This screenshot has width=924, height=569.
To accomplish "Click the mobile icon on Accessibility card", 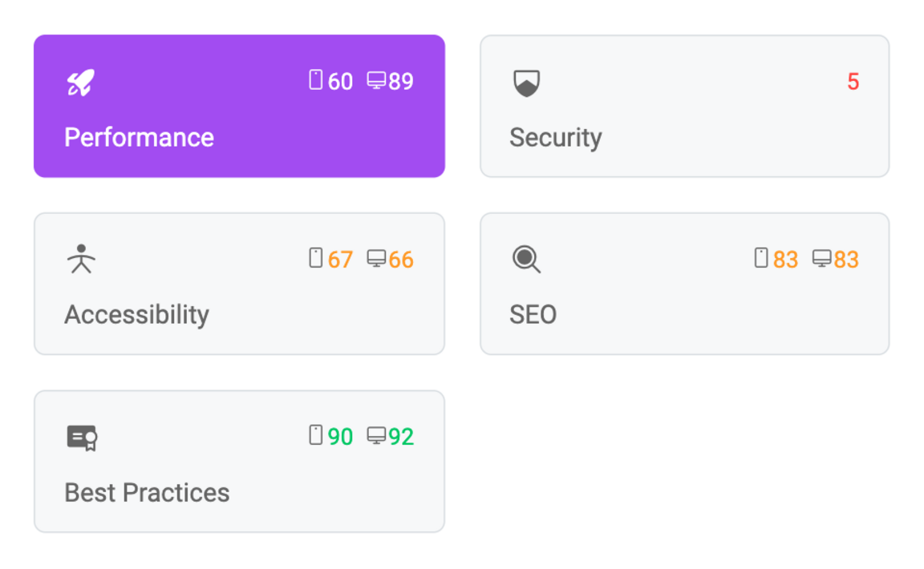I will (316, 257).
